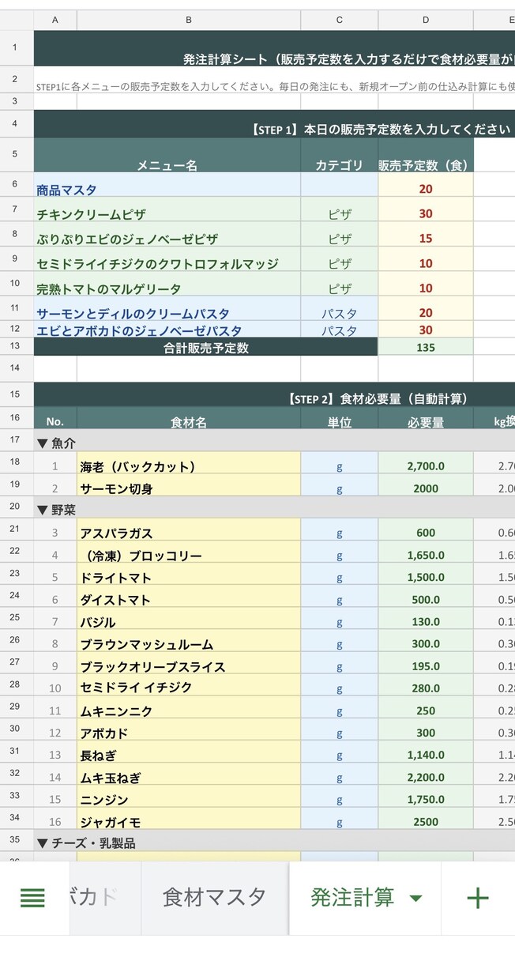Open the all-sheets hamburger menu
The image size is (515, 980).
click(32, 898)
